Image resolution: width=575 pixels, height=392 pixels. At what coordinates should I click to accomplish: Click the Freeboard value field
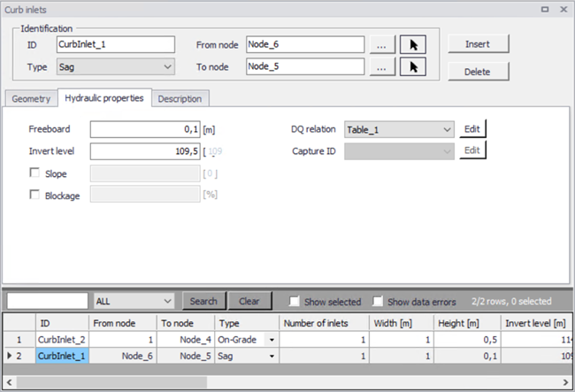tap(145, 129)
